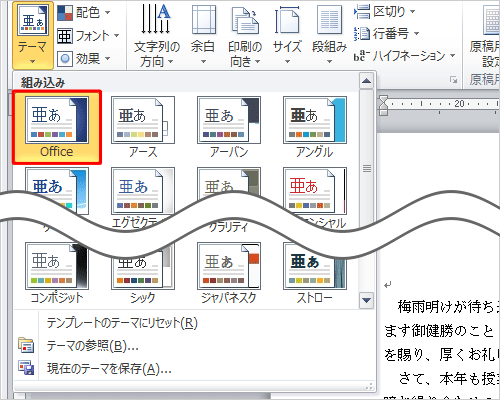Open the 効果 (Effects) dropdown

(84, 59)
